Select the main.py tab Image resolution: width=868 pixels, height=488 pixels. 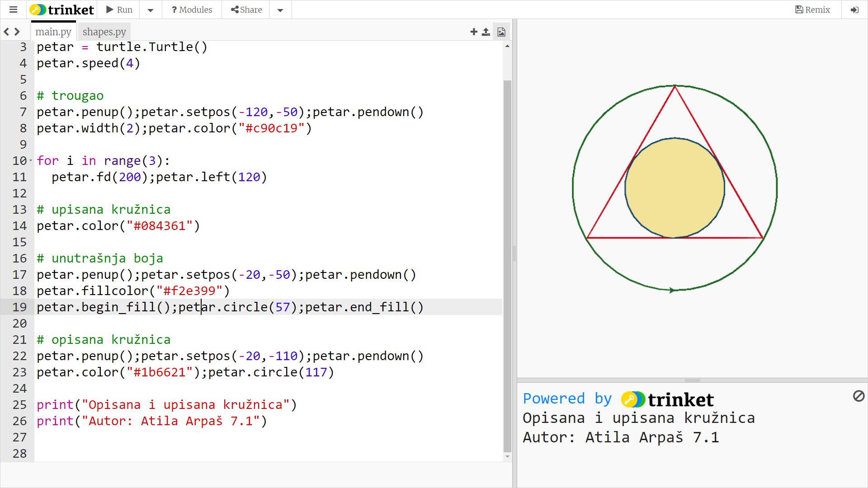(53, 32)
